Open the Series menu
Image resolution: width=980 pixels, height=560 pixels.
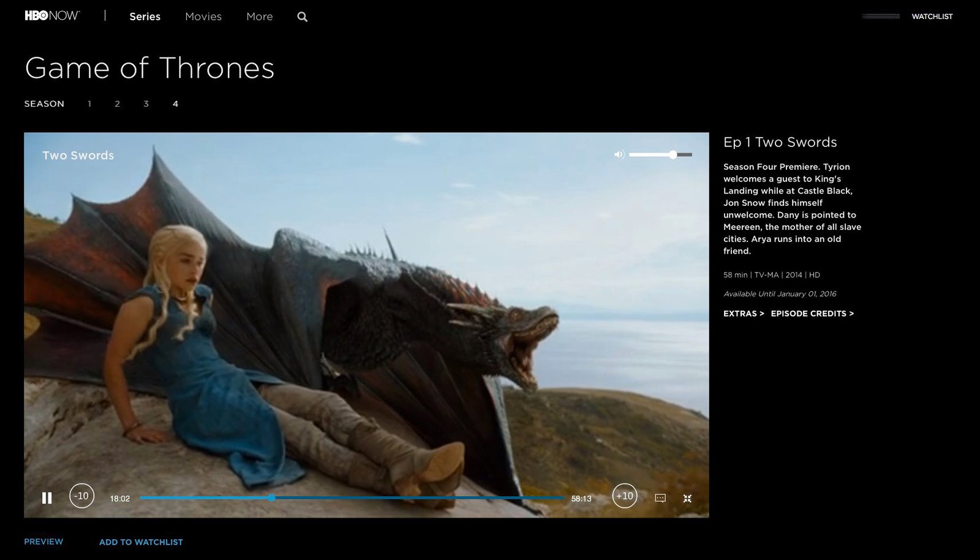click(x=145, y=17)
